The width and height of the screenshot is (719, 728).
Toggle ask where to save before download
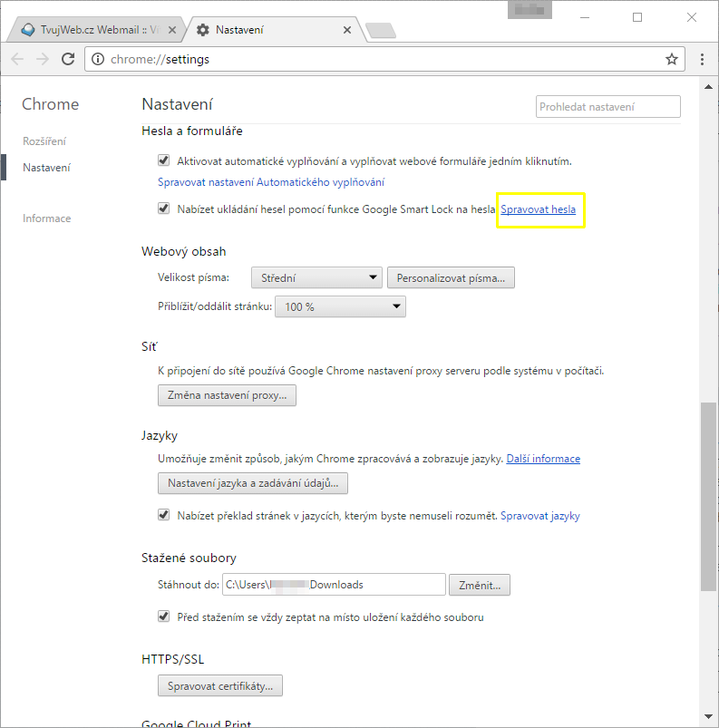click(x=164, y=616)
